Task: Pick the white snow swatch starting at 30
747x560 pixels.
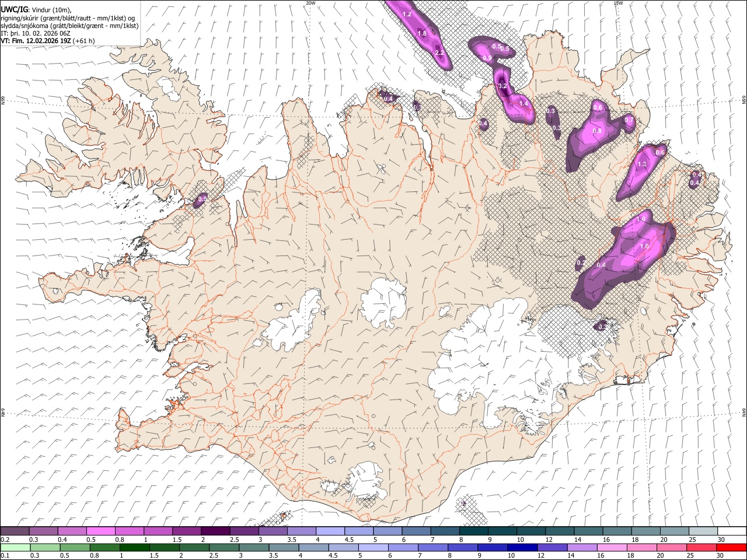Action: (731, 531)
